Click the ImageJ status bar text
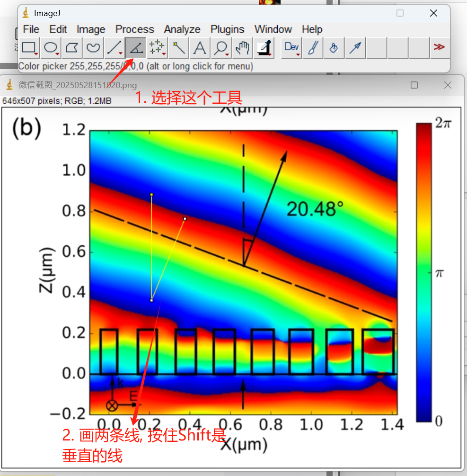This screenshot has width=467, height=476. coord(135,66)
